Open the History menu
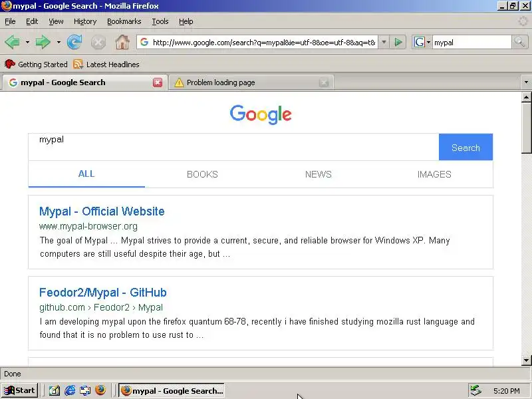 [85, 21]
